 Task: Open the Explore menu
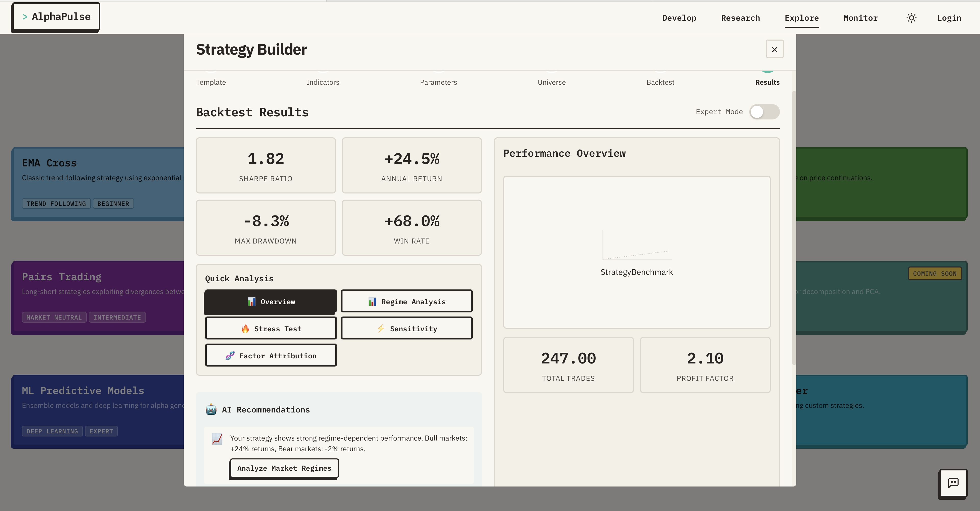coord(802,18)
